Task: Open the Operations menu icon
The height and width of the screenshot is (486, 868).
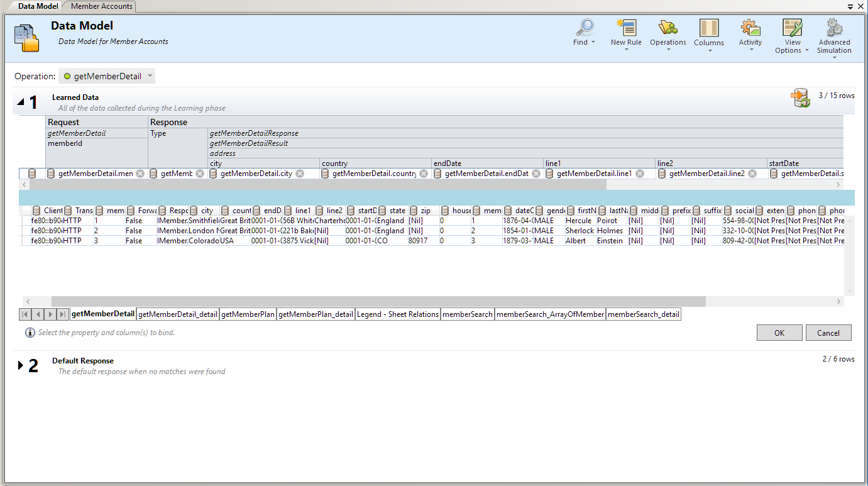Action: (667, 28)
